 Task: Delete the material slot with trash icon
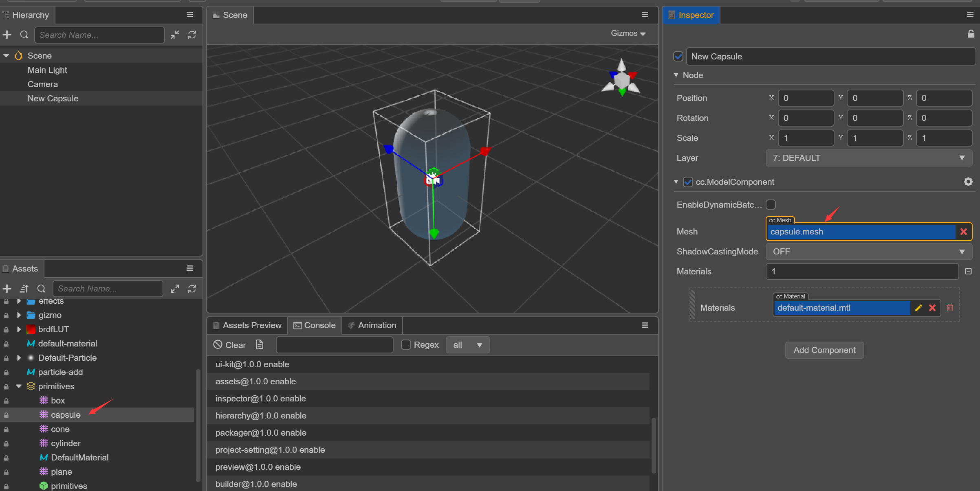pyautogui.click(x=950, y=308)
